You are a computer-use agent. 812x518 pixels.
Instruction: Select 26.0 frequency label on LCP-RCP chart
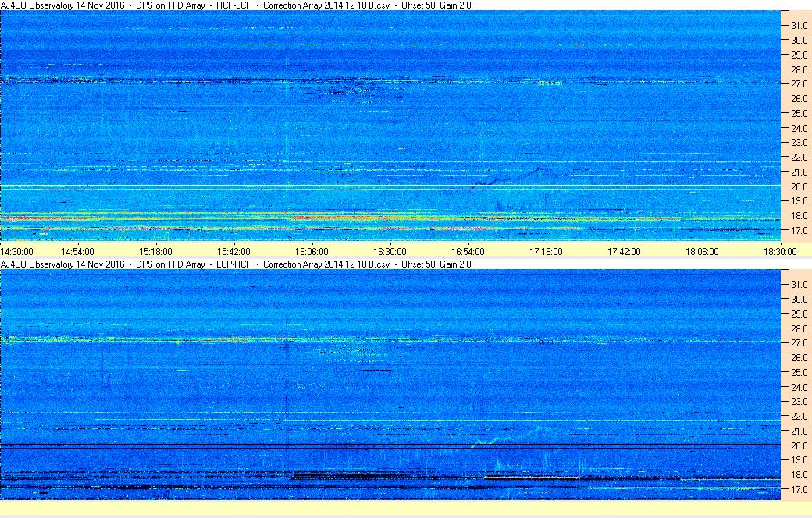799,357
